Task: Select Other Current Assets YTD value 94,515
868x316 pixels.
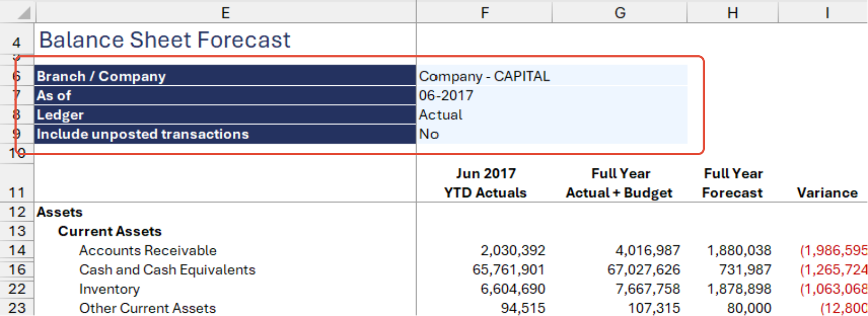Action: (523, 308)
